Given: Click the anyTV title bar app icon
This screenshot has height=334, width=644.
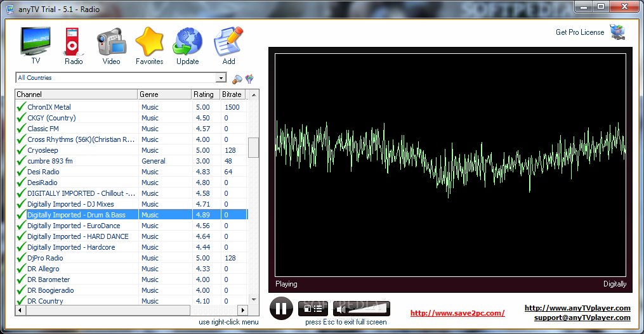Looking at the screenshot, I should (10, 9).
